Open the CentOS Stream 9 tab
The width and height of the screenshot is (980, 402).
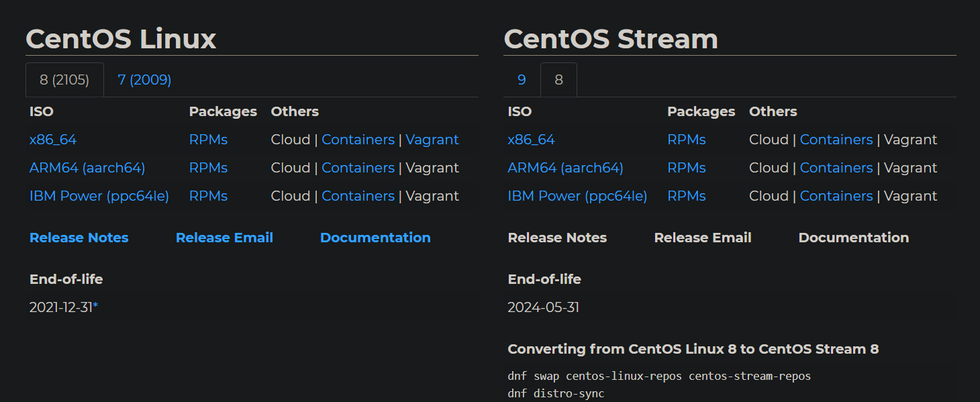coord(522,80)
